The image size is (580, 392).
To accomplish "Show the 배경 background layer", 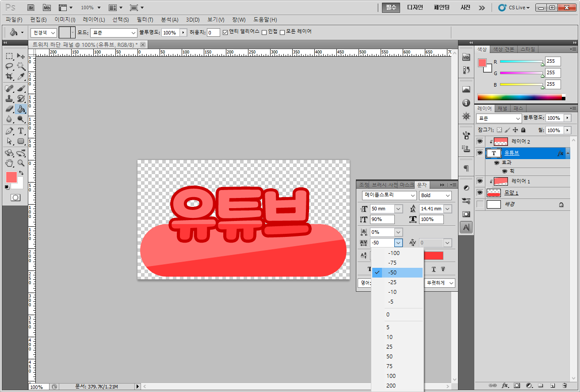I will [x=480, y=204].
